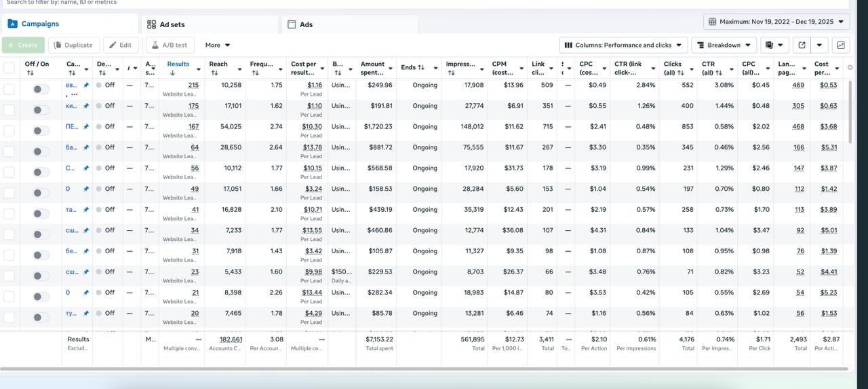Viewport: 868px width, 389px height.
Task: Click the horizontal scrollbar below the table
Action: (424, 370)
